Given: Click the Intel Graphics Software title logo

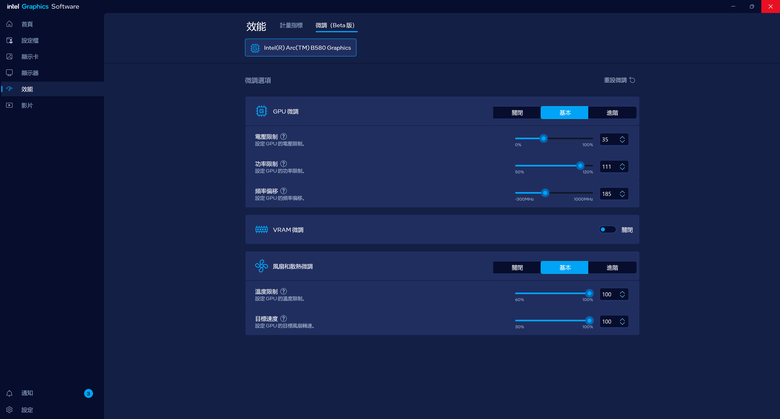Looking at the screenshot, I should coord(43,6).
